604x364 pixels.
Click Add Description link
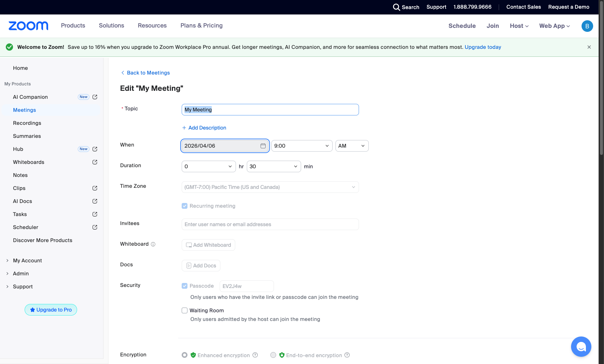point(204,128)
